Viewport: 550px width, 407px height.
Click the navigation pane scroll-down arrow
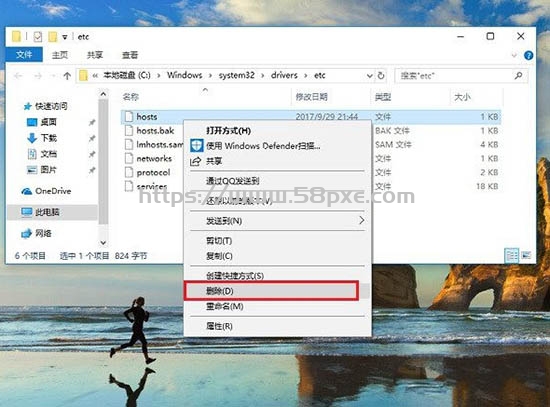(103, 242)
